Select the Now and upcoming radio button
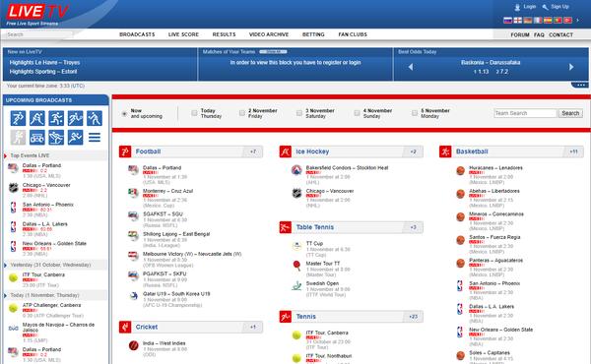591x364 pixels. 124,114
